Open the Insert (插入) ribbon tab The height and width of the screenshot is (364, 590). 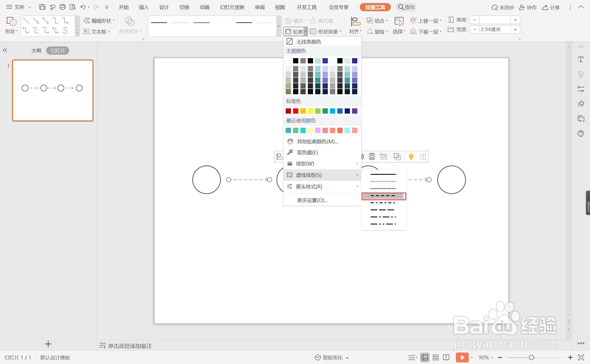tap(144, 7)
